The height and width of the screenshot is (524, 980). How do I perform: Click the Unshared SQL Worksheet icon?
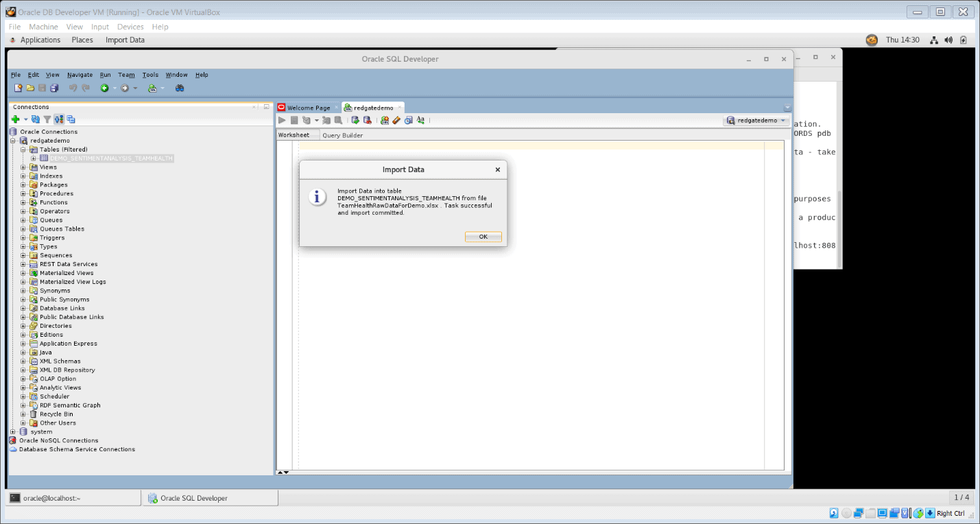tap(385, 120)
